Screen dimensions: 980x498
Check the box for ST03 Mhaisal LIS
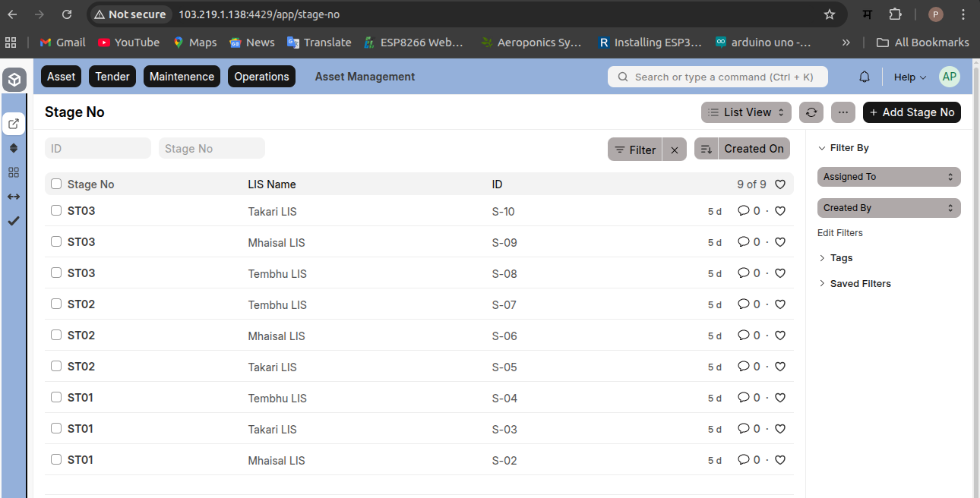(56, 242)
